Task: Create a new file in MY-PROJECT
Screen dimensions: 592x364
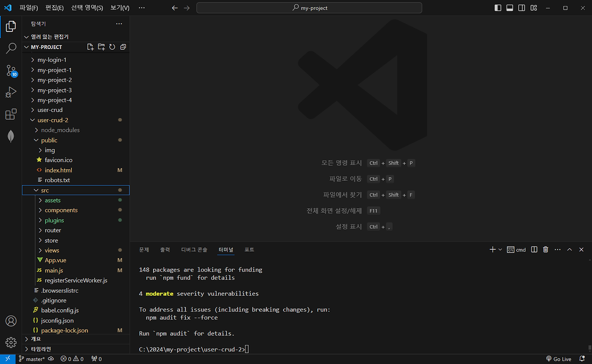Action: (91, 47)
